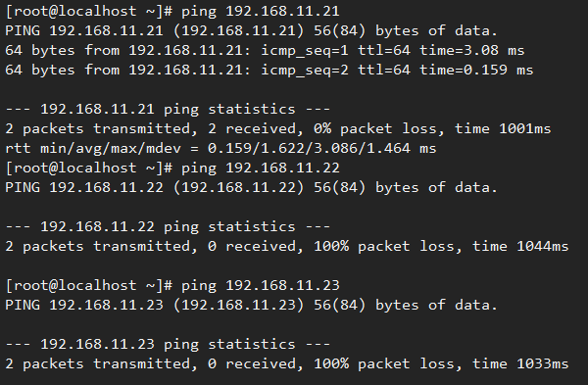Image resolution: width=588 pixels, height=385 pixels.
Task: Click the first [root@localhost ~]# prompt
Action: coord(89,11)
